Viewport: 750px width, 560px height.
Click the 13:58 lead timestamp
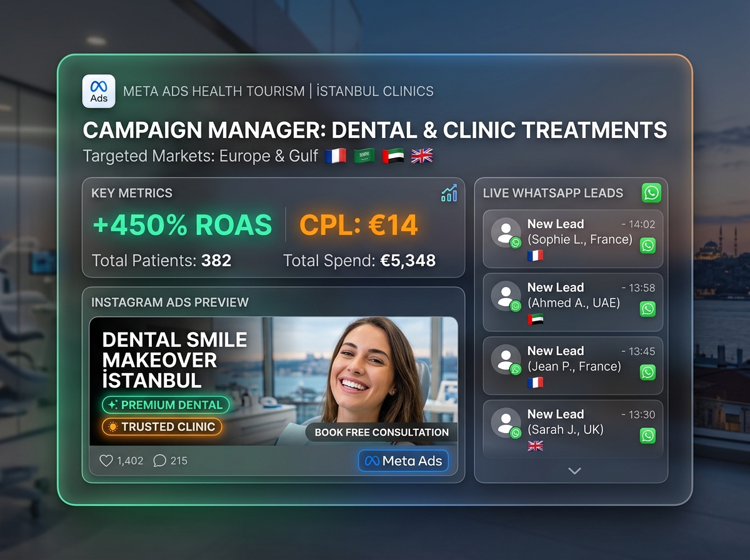pos(639,287)
